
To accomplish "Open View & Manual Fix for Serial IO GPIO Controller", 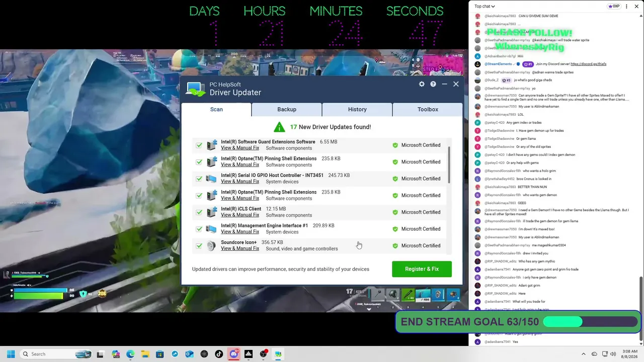I will (x=240, y=182).
